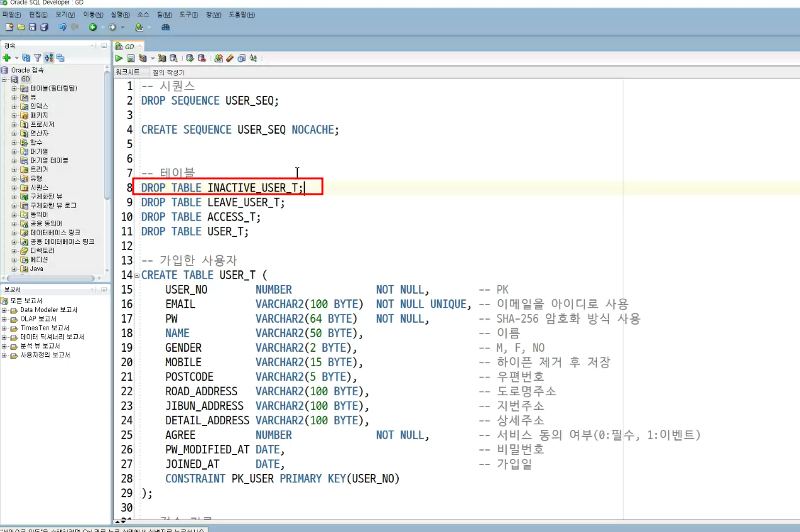800x532 pixels.
Task: Select 프로시저 in the connections tree
Action: pos(42,125)
